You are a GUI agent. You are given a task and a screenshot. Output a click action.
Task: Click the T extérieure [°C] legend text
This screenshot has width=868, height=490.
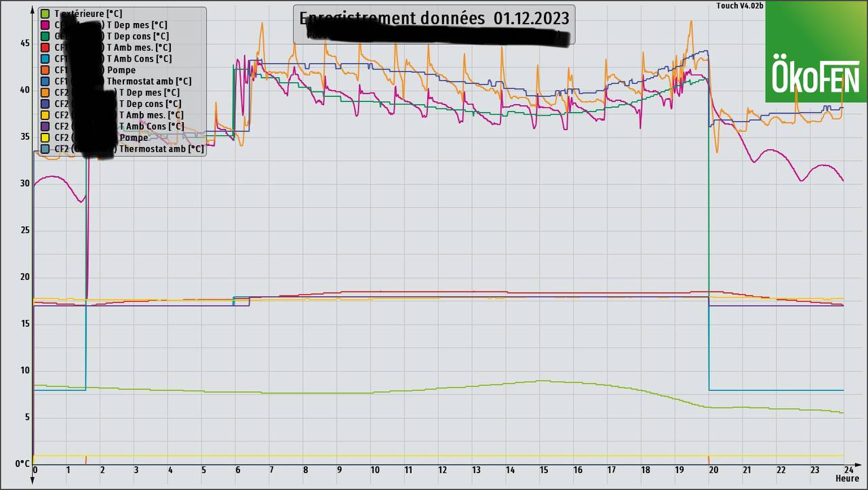click(x=89, y=14)
